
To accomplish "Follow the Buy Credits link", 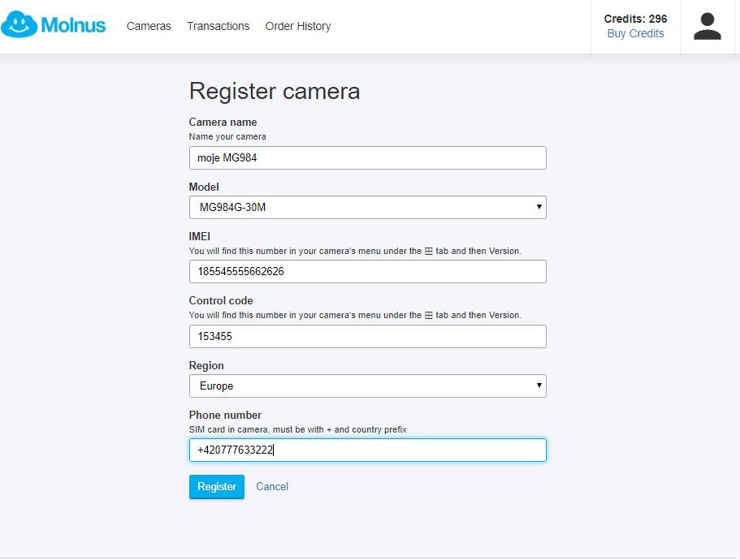I will [635, 33].
